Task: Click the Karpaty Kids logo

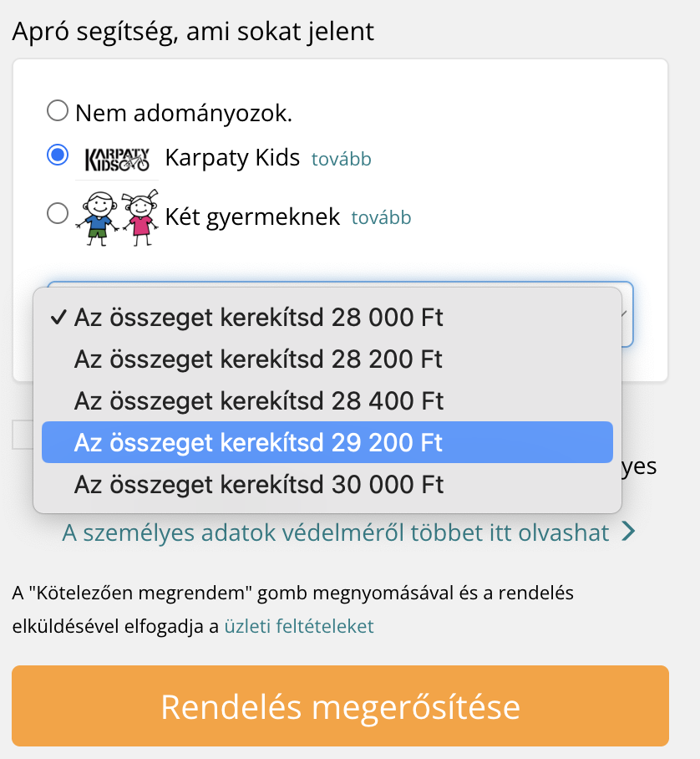Action: [117, 157]
